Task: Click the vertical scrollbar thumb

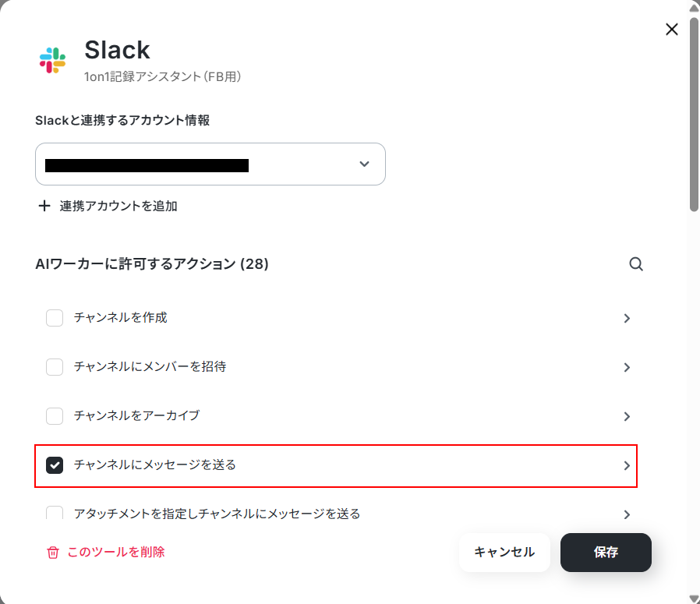Action: click(x=694, y=114)
